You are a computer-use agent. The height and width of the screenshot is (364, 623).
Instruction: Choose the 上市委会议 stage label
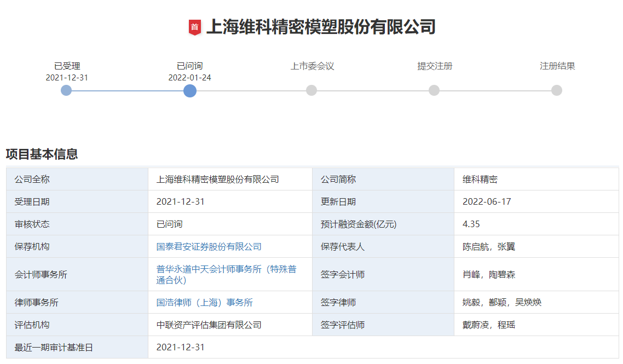pos(312,66)
